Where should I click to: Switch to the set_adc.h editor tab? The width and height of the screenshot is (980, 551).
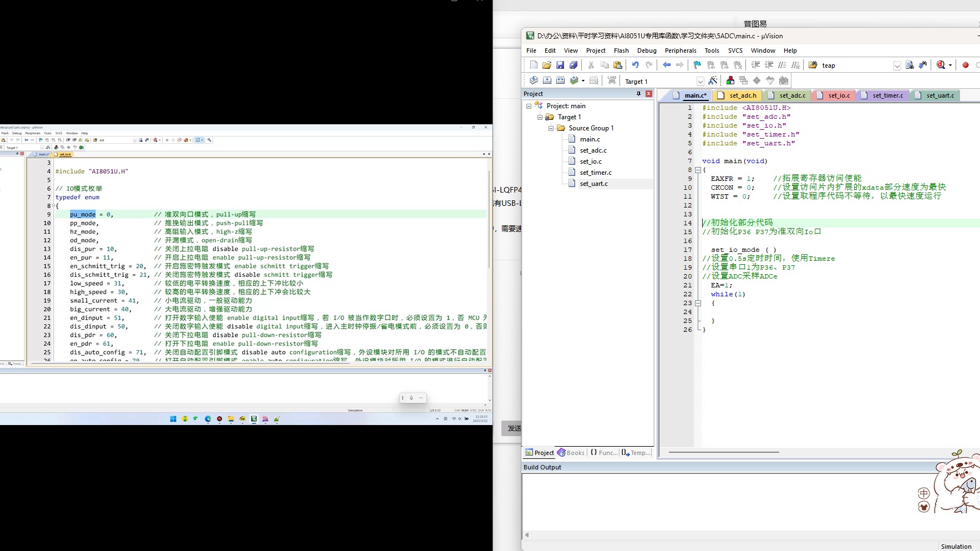click(737, 95)
